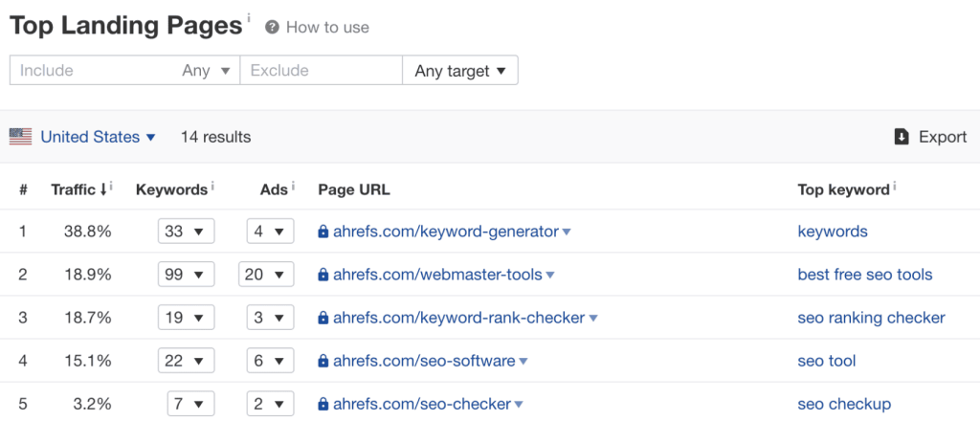Open ahrefs.com/keyword-rank-checker link
The image size is (980, 421).
(458, 318)
